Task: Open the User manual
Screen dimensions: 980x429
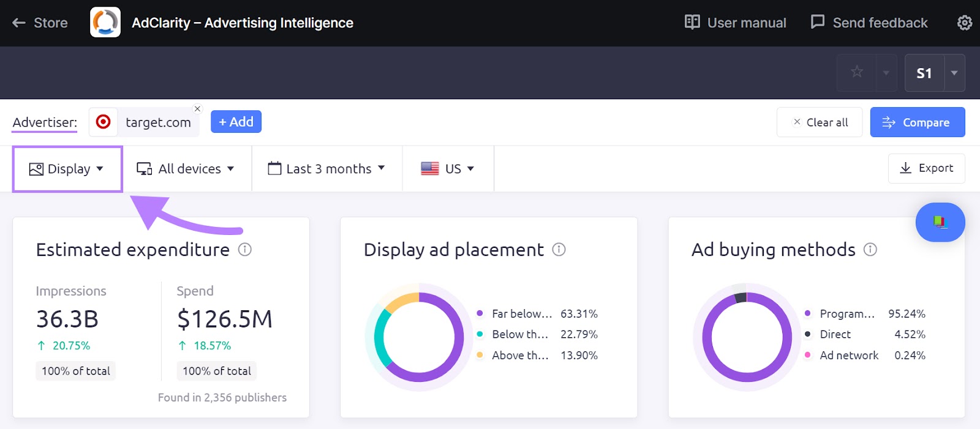Action: tap(736, 23)
